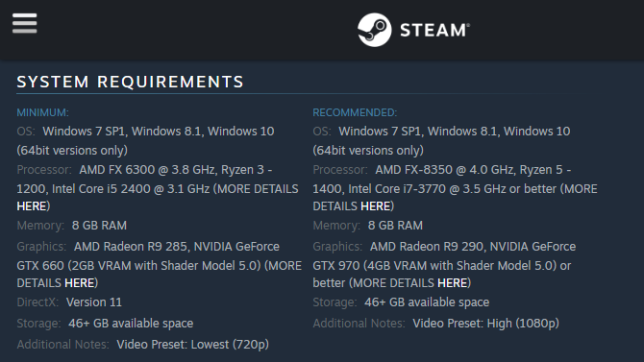Click the minimum Storage 46+ GB text
This screenshot has width=644, height=362.
tap(131, 324)
